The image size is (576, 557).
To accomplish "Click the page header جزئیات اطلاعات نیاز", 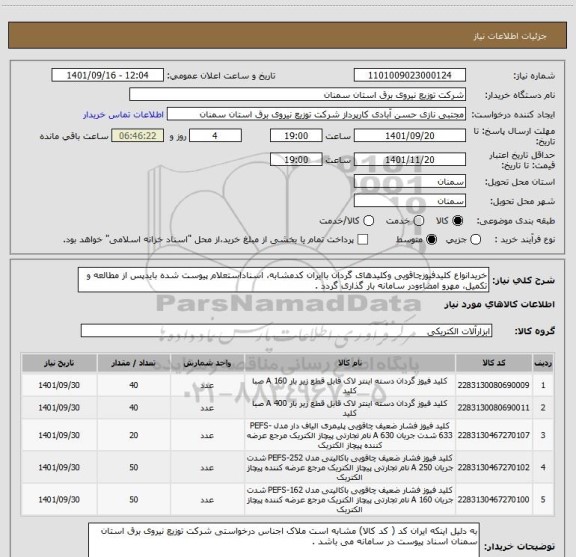I will click(x=510, y=36).
